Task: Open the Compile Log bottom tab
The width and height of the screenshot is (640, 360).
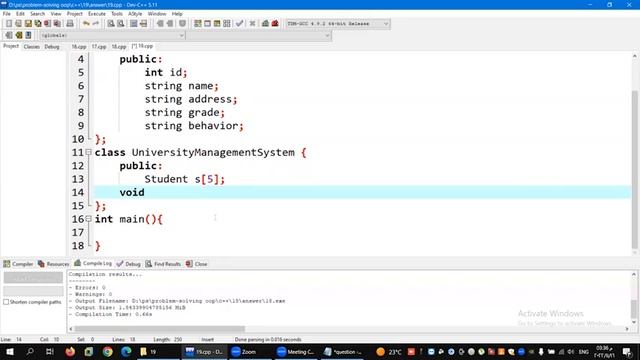Action: [93, 264]
